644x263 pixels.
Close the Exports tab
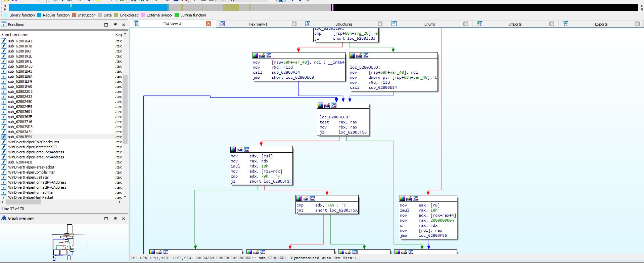(x=637, y=24)
